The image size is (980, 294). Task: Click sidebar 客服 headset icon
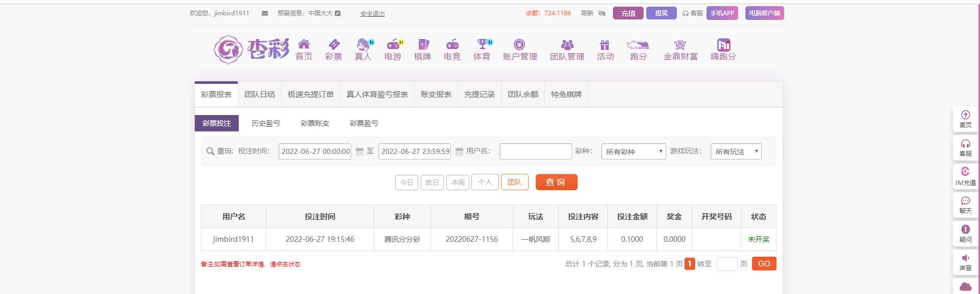[x=965, y=144]
